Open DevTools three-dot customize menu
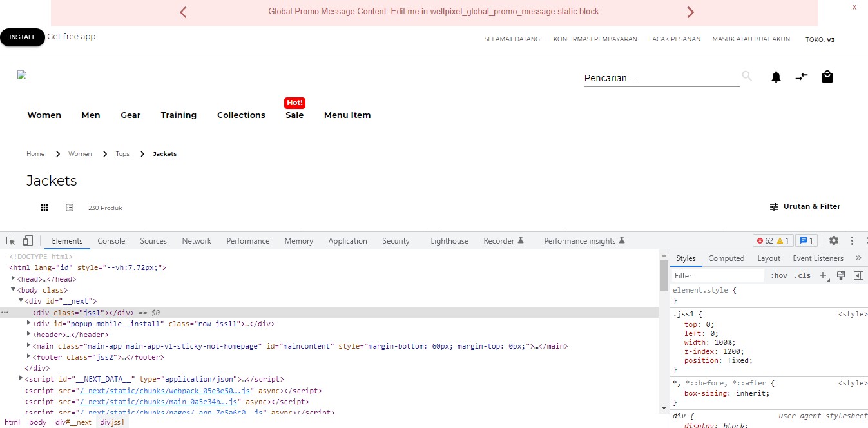 (852, 240)
